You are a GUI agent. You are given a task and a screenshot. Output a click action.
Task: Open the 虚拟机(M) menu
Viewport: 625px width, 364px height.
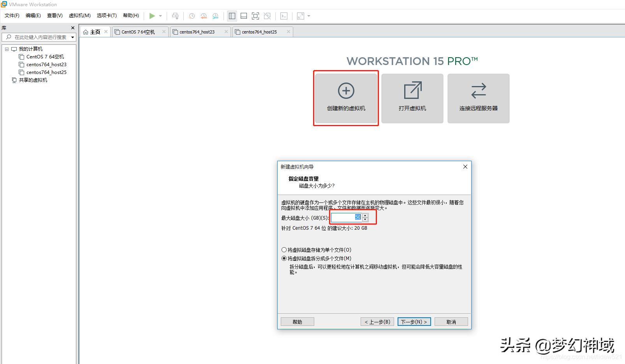pos(80,16)
